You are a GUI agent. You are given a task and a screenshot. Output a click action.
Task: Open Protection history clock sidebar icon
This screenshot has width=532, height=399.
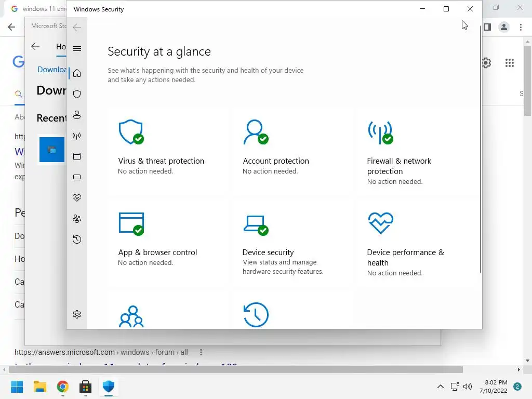77,240
